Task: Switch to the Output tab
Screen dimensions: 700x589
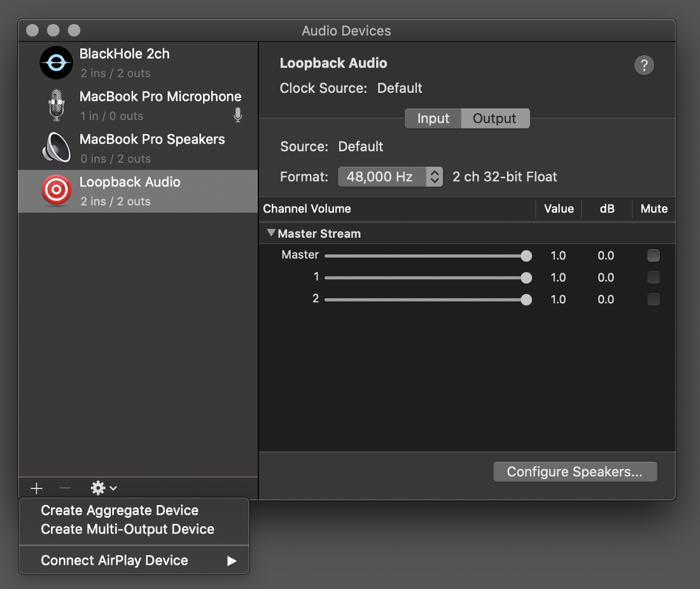Action: pos(494,118)
